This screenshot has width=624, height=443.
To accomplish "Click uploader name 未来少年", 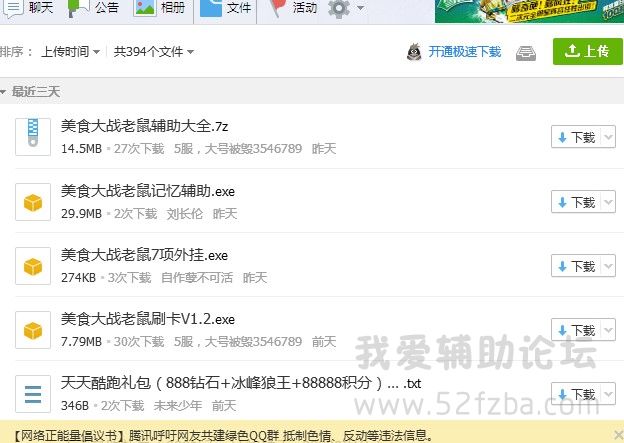I will (x=177, y=406).
